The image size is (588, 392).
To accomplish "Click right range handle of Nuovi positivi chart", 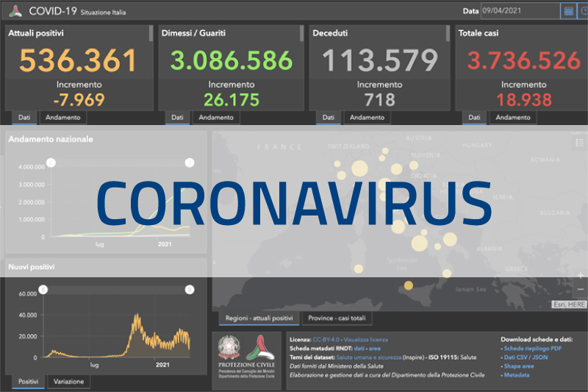I will coord(190,290).
